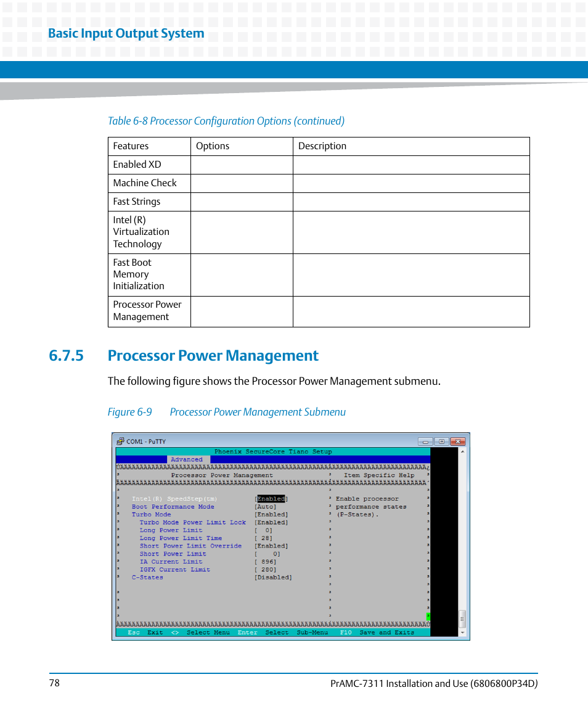Select the C-States setting
This screenshot has height=706, width=588.
click(x=147, y=577)
